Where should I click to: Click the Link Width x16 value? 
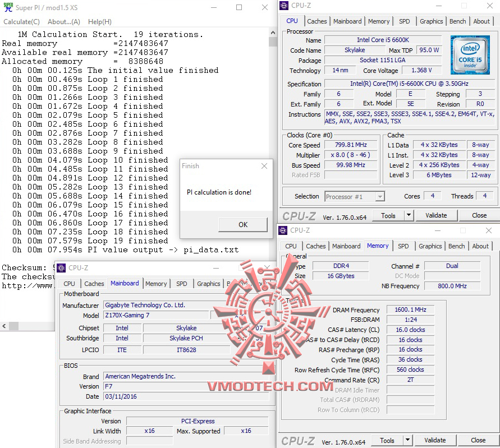click(150, 431)
